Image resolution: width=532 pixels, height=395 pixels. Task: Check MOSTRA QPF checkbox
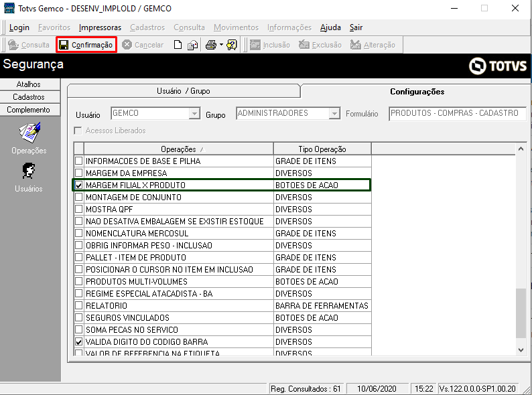coord(78,209)
